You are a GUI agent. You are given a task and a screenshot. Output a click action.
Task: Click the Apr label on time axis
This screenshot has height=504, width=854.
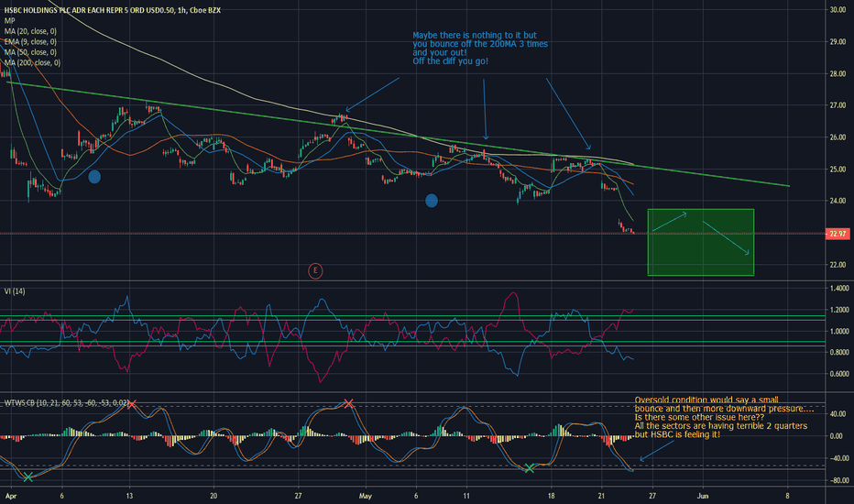point(11,496)
